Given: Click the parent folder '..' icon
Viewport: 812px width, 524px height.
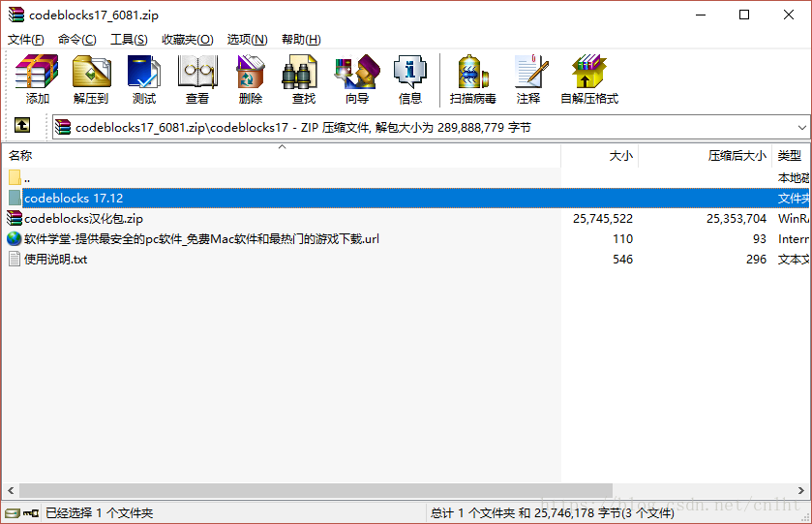Looking at the screenshot, I should (x=15, y=178).
